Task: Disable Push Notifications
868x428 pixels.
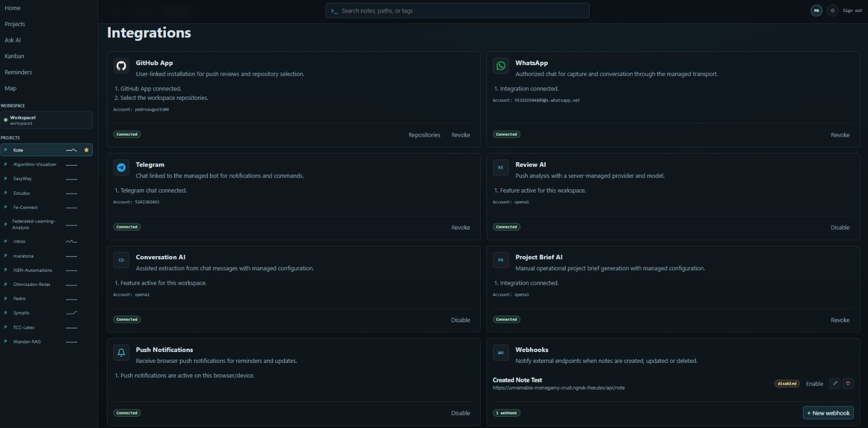Action: pyautogui.click(x=461, y=413)
